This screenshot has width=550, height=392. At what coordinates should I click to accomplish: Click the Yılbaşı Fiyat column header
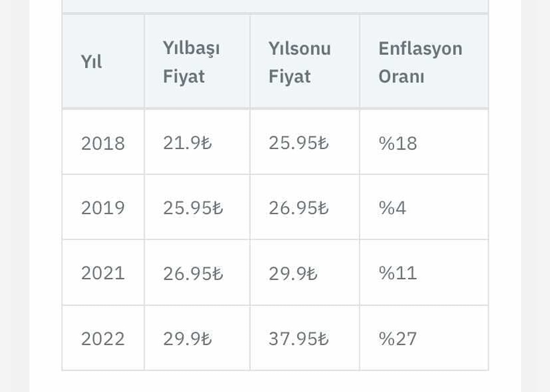pos(191,62)
